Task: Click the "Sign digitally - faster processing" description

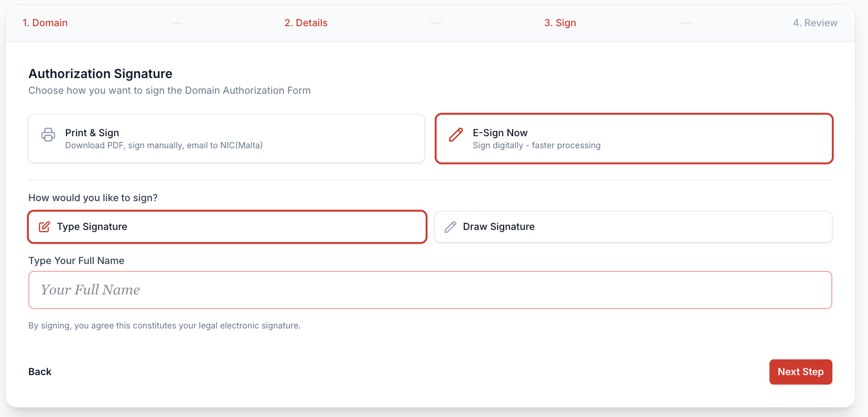Action: click(x=537, y=146)
